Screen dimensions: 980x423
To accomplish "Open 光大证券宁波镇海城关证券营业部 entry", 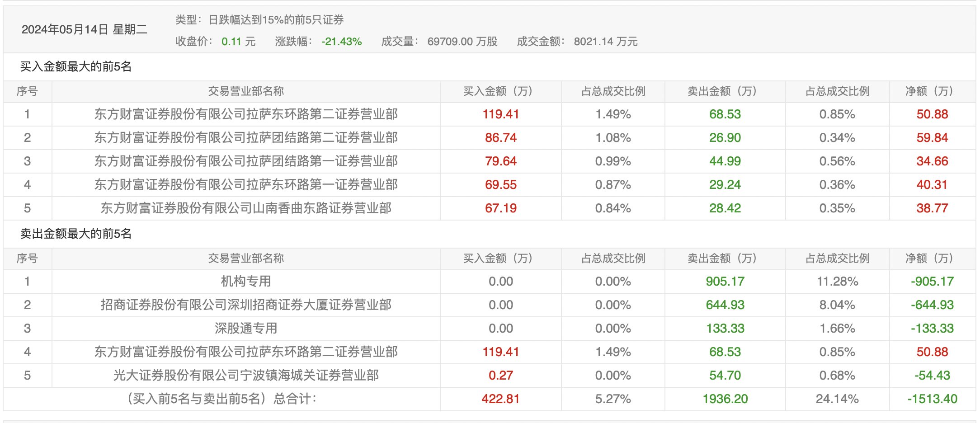I will (246, 376).
